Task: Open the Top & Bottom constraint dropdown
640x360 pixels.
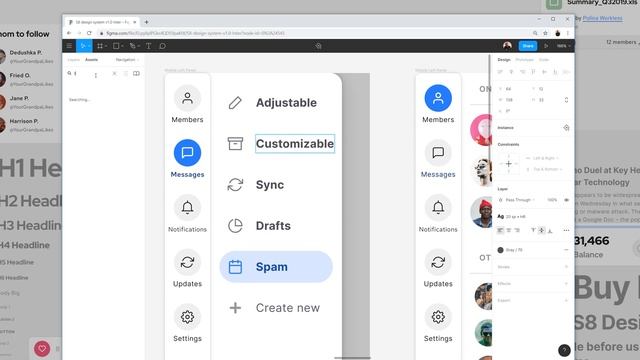Action: pos(545,169)
